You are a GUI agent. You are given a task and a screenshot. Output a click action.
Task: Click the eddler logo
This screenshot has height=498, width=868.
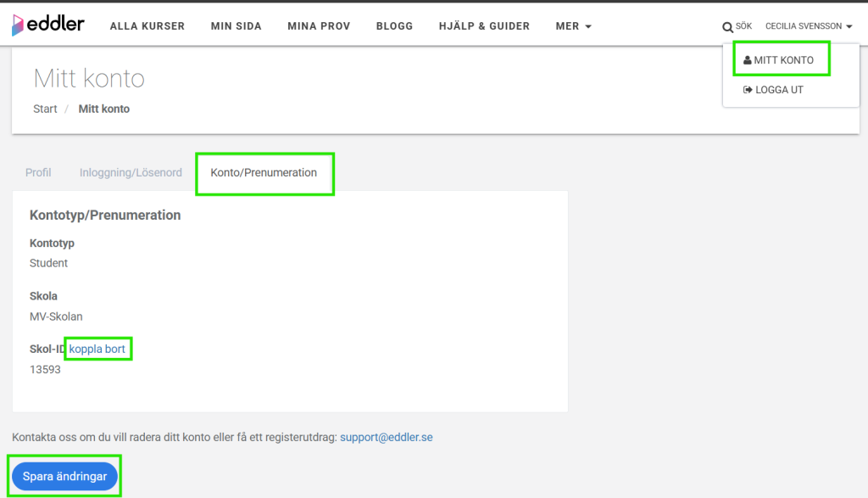48,25
